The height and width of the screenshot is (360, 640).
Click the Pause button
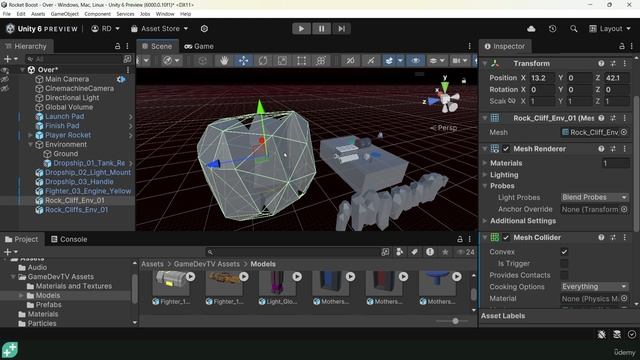(321, 29)
